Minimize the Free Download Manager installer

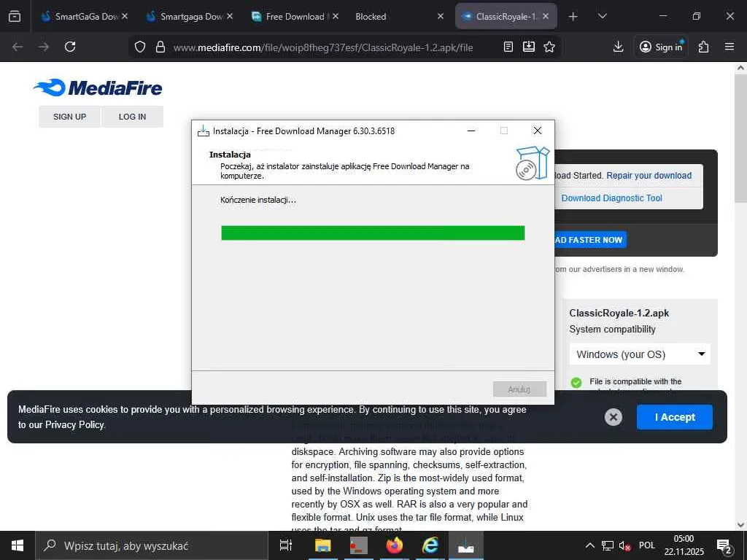pos(471,131)
